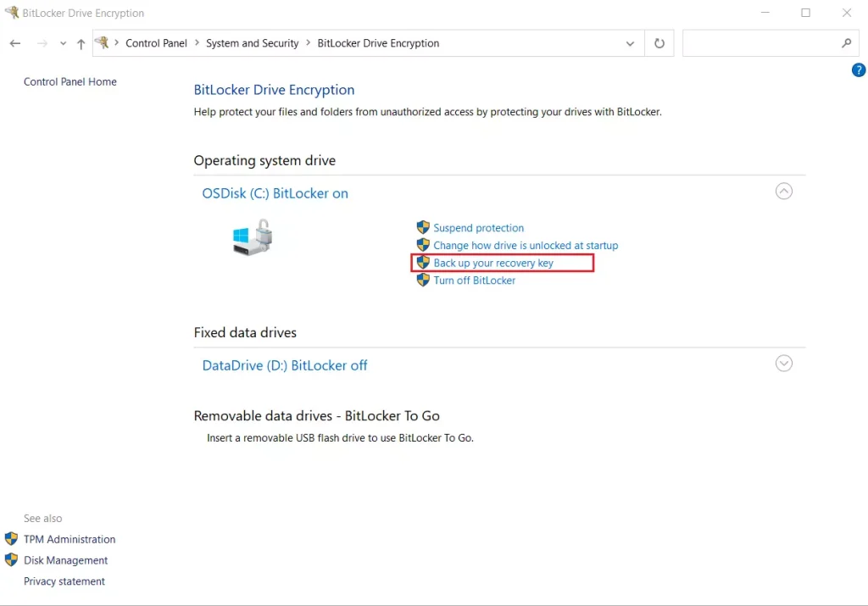Click the 'Operating system drive' section heading

pos(264,160)
